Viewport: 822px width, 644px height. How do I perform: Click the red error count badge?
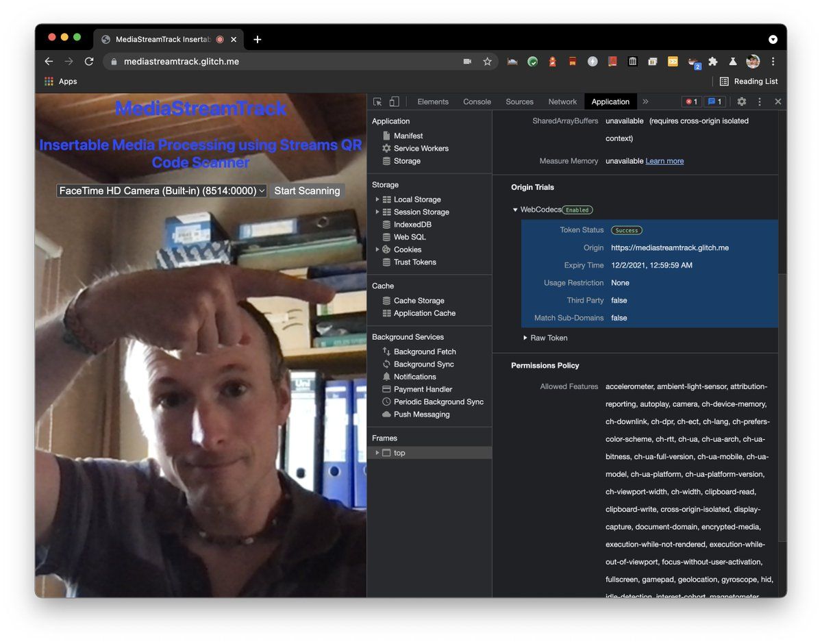coord(691,101)
